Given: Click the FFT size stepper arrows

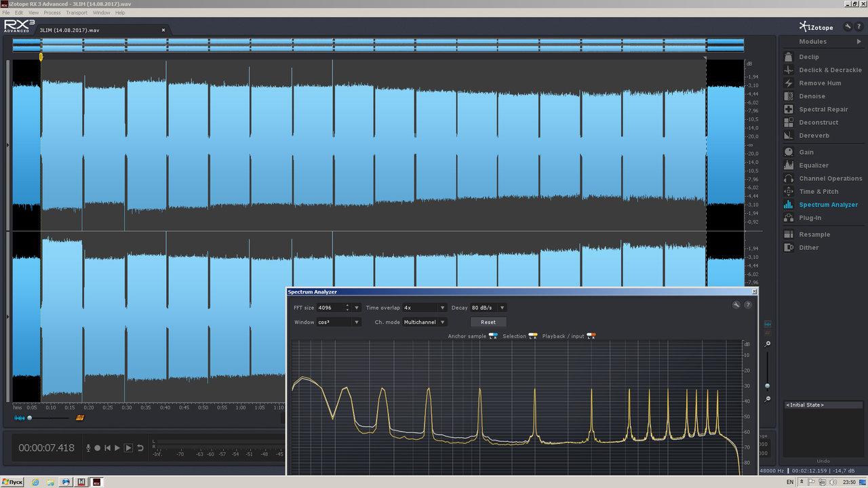Looking at the screenshot, I should (347, 308).
